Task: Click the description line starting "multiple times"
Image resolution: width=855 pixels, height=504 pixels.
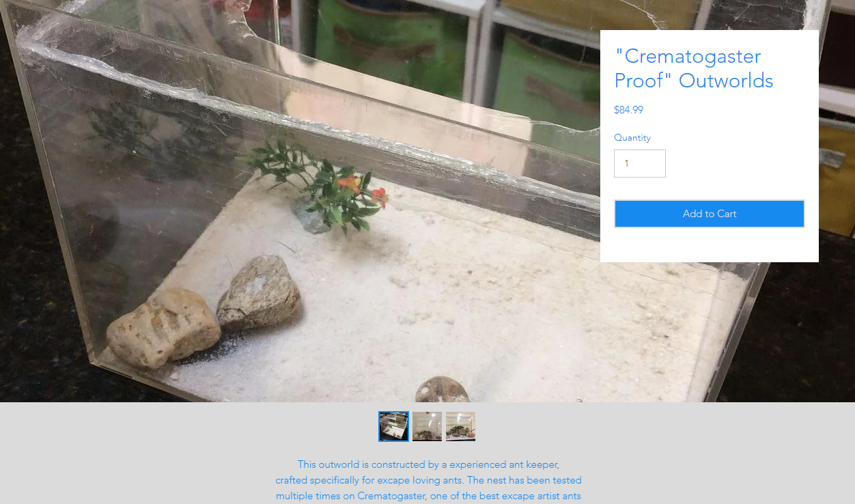Action: coord(428,496)
